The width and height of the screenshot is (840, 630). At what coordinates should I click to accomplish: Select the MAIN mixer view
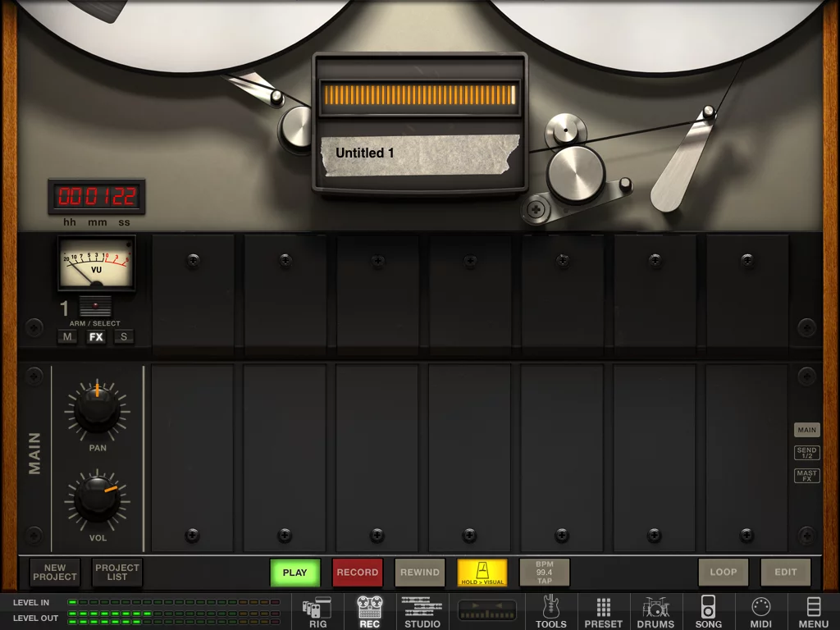coord(806,429)
